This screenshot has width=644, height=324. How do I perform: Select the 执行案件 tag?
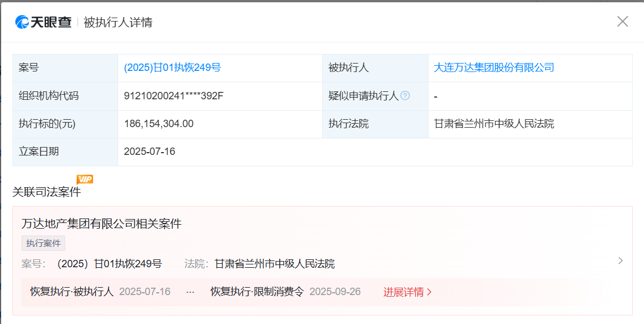(44, 243)
